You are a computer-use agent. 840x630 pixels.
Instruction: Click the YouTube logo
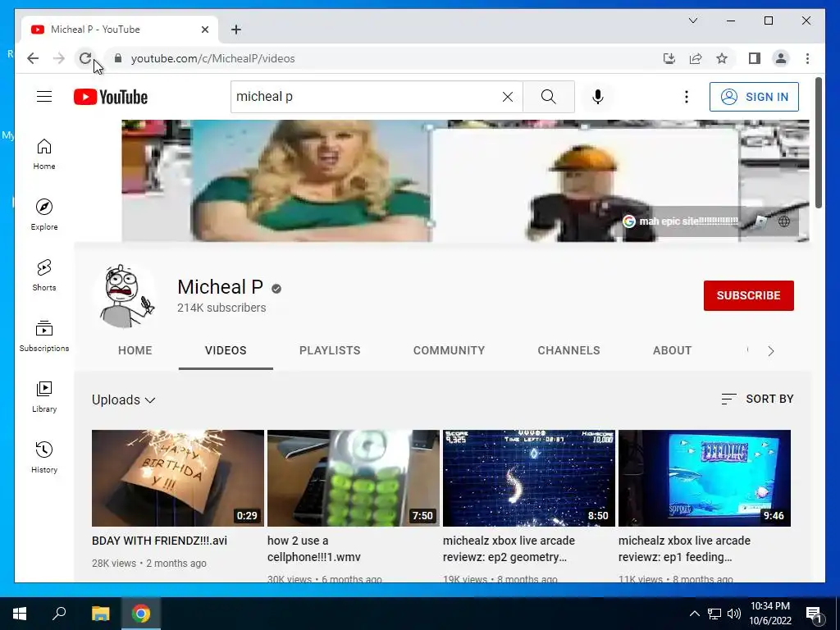click(x=111, y=97)
